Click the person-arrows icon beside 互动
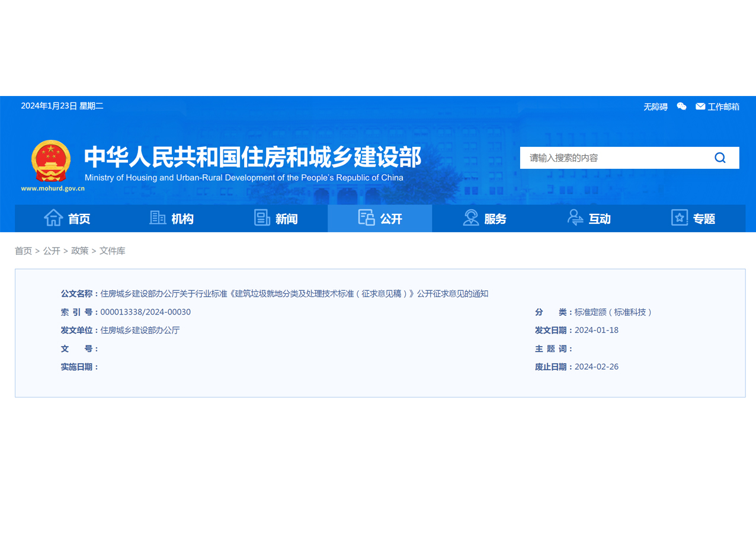 click(x=575, y=218)
